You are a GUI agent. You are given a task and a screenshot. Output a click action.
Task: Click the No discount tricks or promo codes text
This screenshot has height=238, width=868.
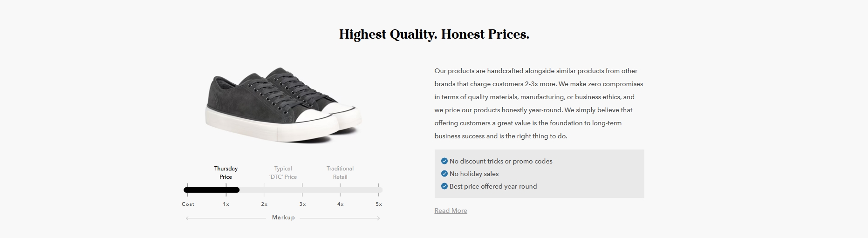pos(501,161)
